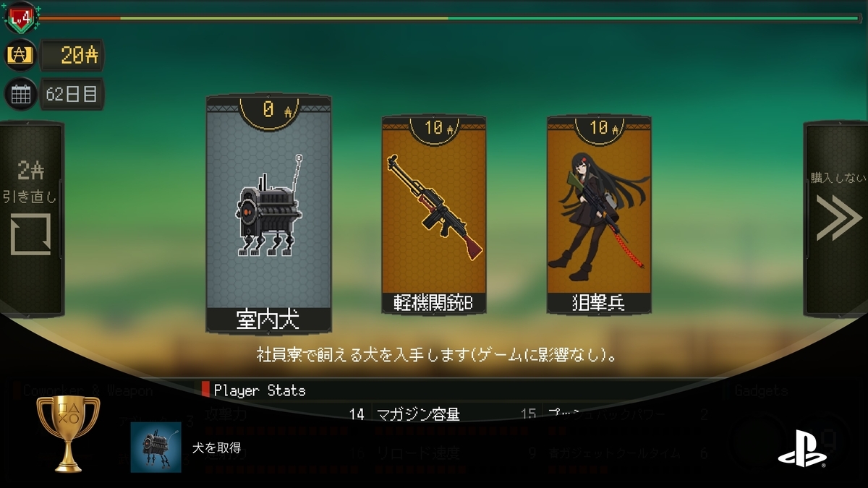This screenshot has height=488, width=868.
Task: Click the calendar day icon
Action: [x=20, y=94]
